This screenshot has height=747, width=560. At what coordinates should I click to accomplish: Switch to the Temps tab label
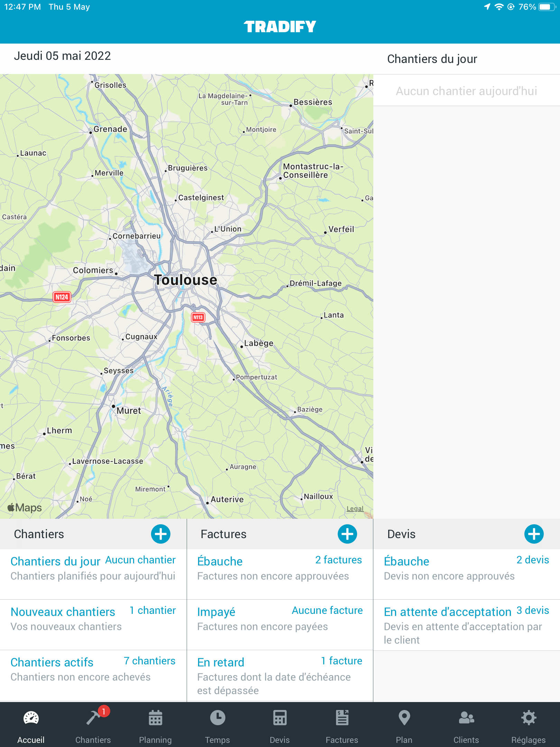pos(217,740)
